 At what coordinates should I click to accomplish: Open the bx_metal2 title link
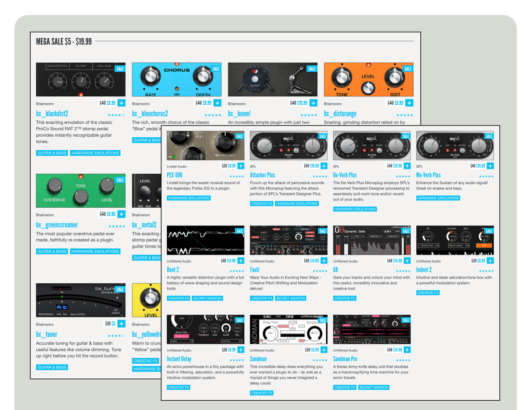click(144, 225)
